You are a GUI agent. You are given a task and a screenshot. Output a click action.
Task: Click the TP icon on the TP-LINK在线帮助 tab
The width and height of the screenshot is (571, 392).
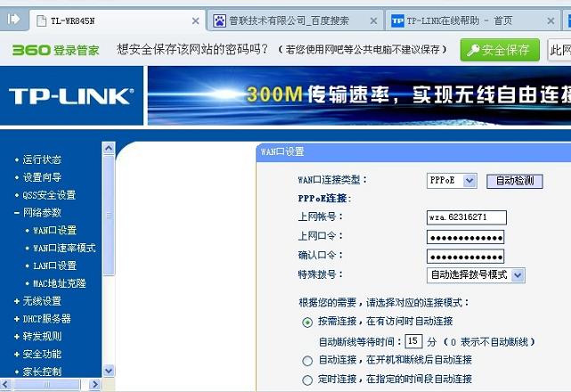(397, 20)
